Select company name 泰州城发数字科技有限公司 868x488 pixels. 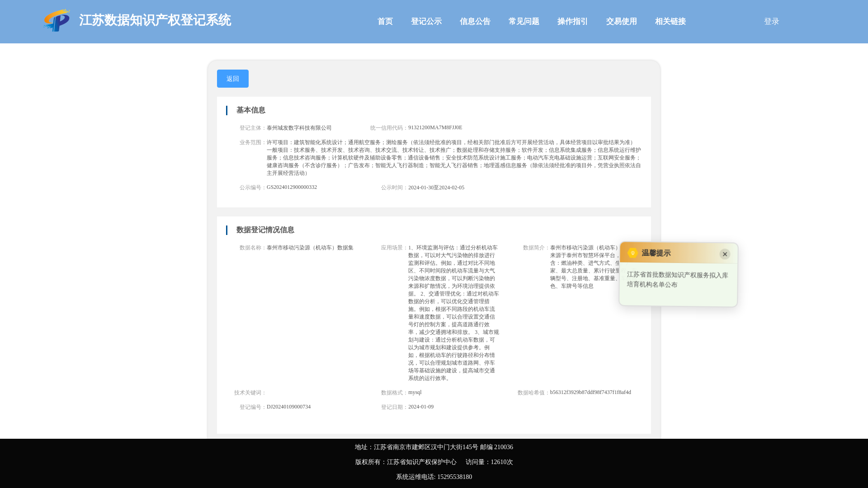299,128
